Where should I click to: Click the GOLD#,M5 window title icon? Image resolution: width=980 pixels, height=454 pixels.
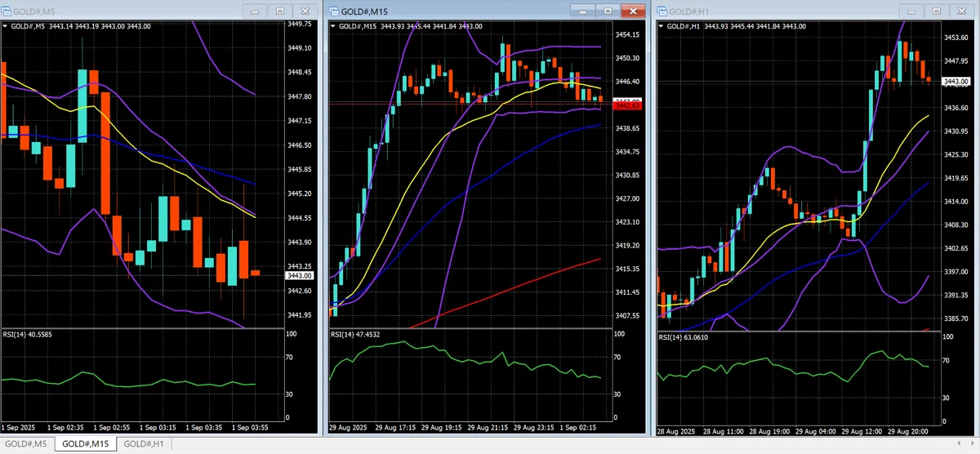point(7,11)
